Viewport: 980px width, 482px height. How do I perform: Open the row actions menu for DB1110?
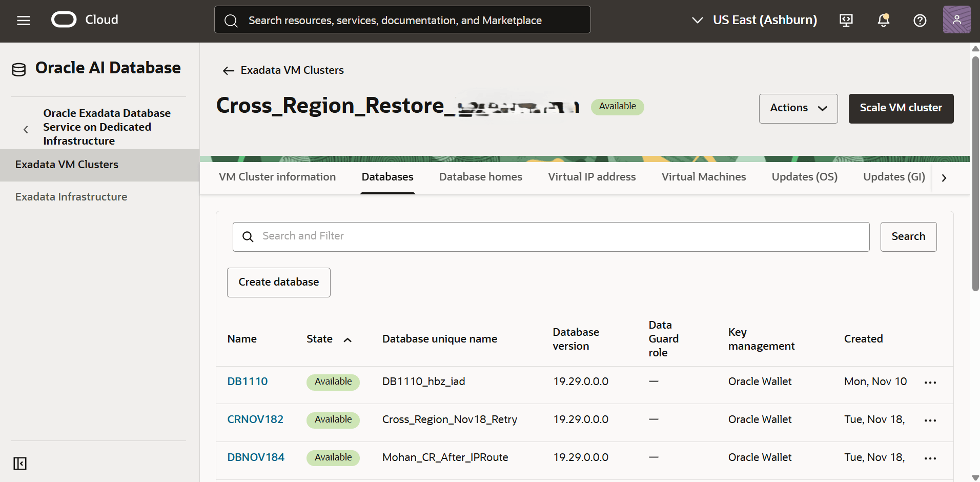tap(930, 381)
